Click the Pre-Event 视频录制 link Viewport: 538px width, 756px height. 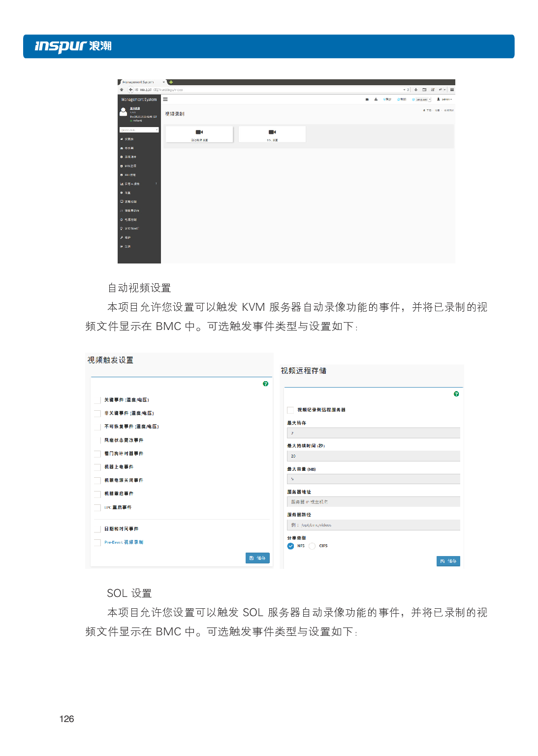(x=124, y=542)
